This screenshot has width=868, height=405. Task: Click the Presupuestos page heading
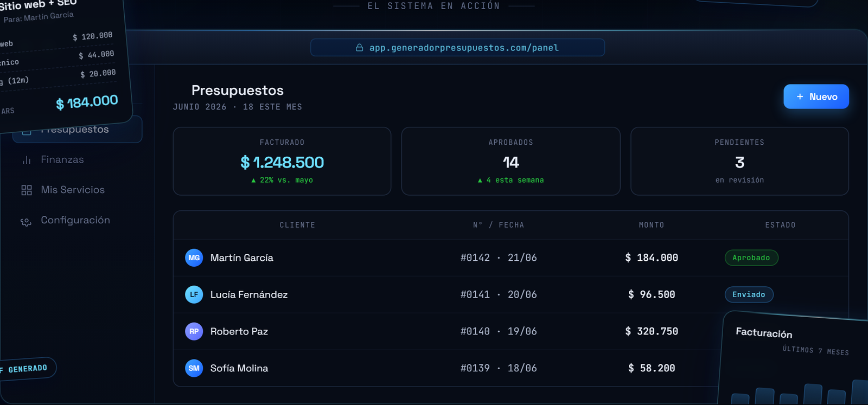tap(238, 90)
